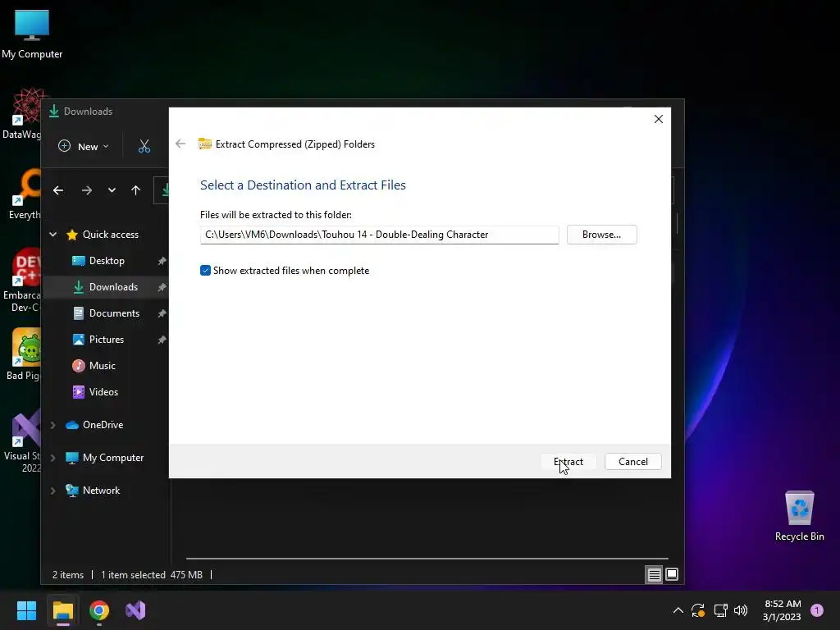Click the dialog's back arrow
Viewport: 840px width, 630px height.
(180, 144)
